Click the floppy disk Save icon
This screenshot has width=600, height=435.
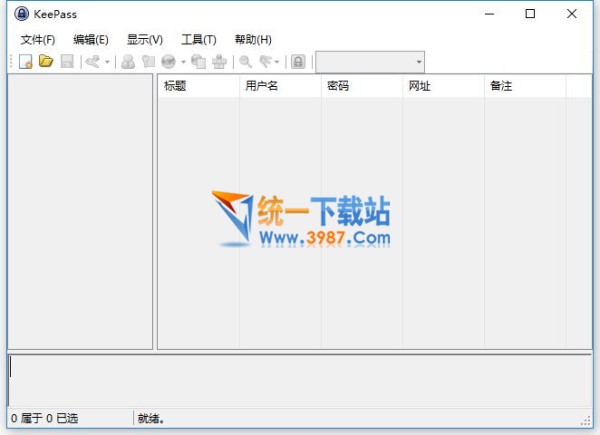pyautogui.click(x=67, y=61)
